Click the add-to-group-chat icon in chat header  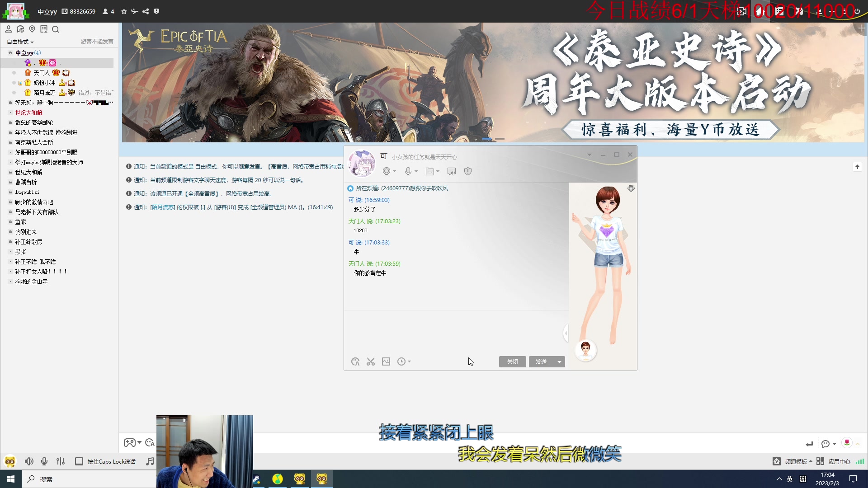pos(451,171)
